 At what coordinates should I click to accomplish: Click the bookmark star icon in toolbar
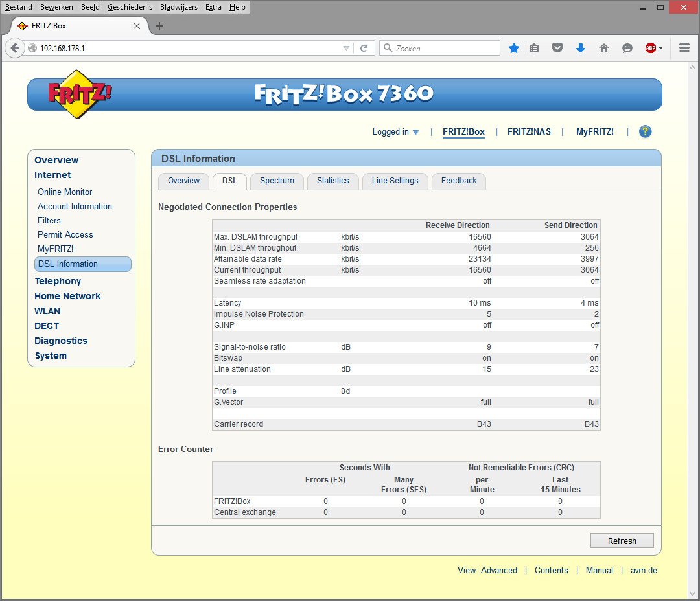coord(514,48)
